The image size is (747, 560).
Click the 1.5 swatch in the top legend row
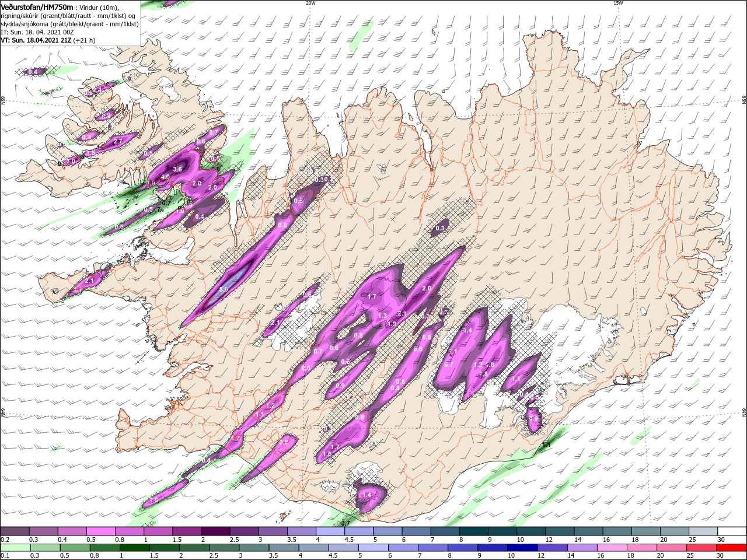coord(187,531)
